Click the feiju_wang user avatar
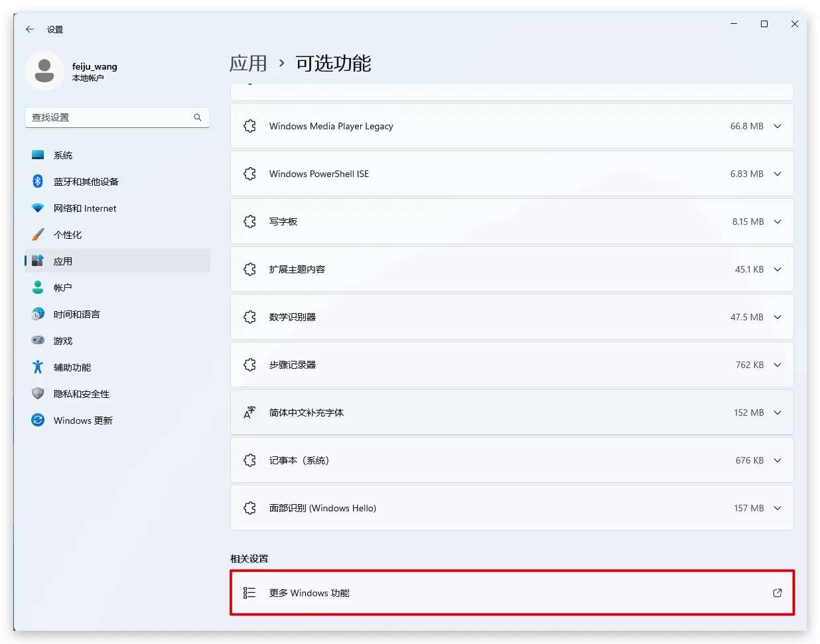The image size is (820, 644). click(x=44, y=70)
